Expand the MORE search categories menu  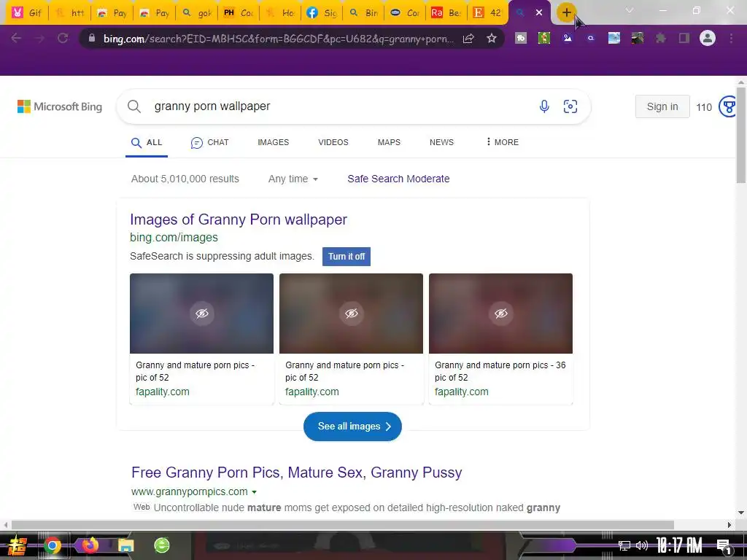[x=503, y=142]
